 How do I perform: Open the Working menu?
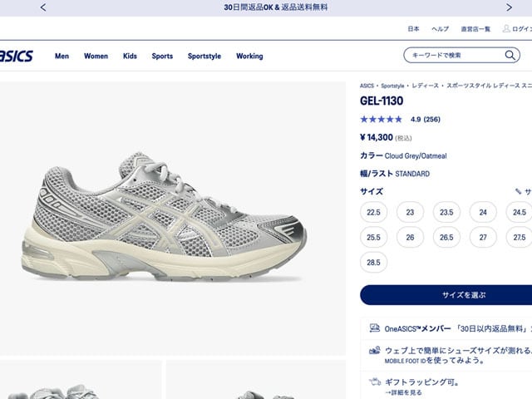click(x=249, y=56)
